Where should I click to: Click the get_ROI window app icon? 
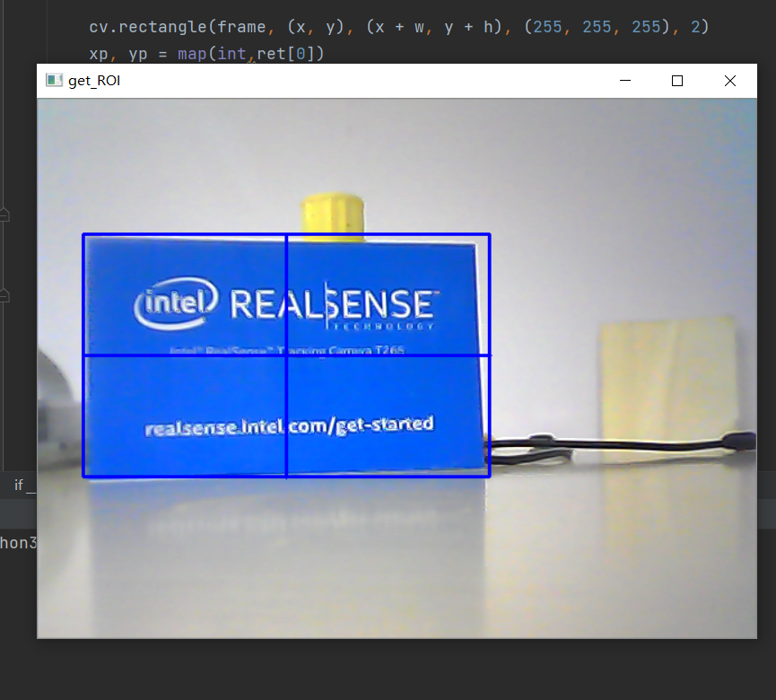[54, 80]
